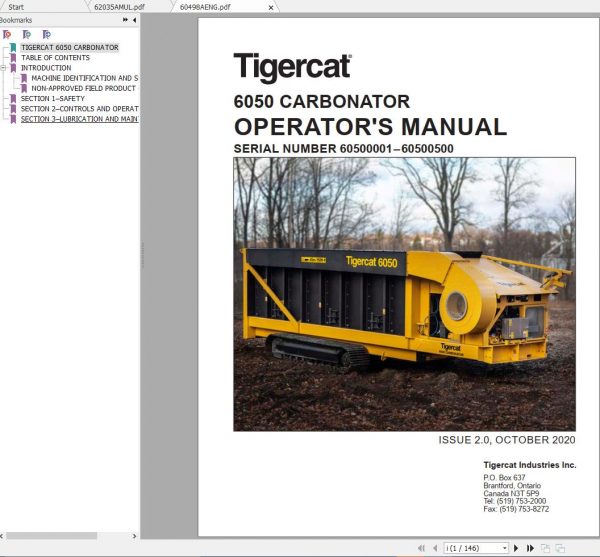Collapse the INTRODUCTION bookmark node
This screenshot has height=557, width=600.
pyautogui.click(x=3, y=68)
